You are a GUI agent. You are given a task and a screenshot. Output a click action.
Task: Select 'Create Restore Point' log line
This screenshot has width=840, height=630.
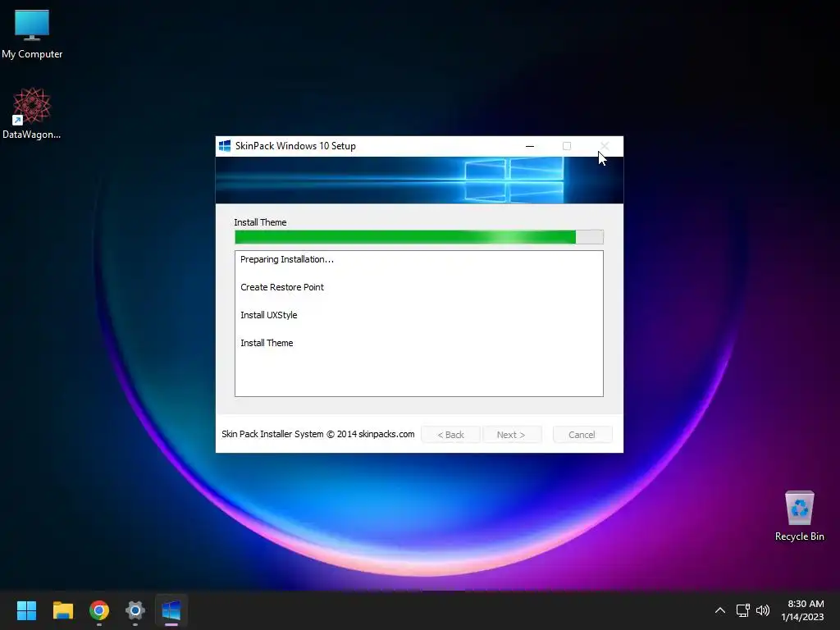pyautogui.click(x=282, y=287)
